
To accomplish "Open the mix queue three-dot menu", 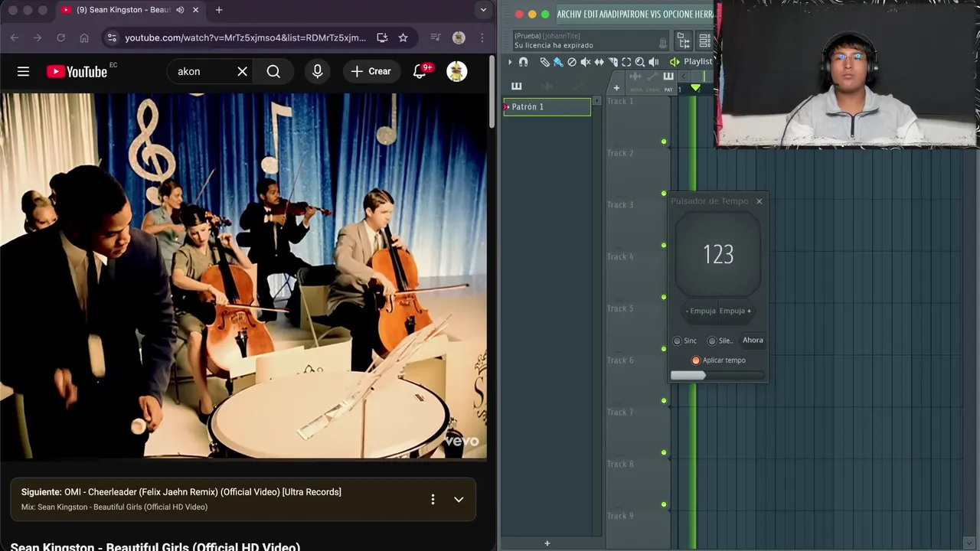I will click(x=433, y=499).
